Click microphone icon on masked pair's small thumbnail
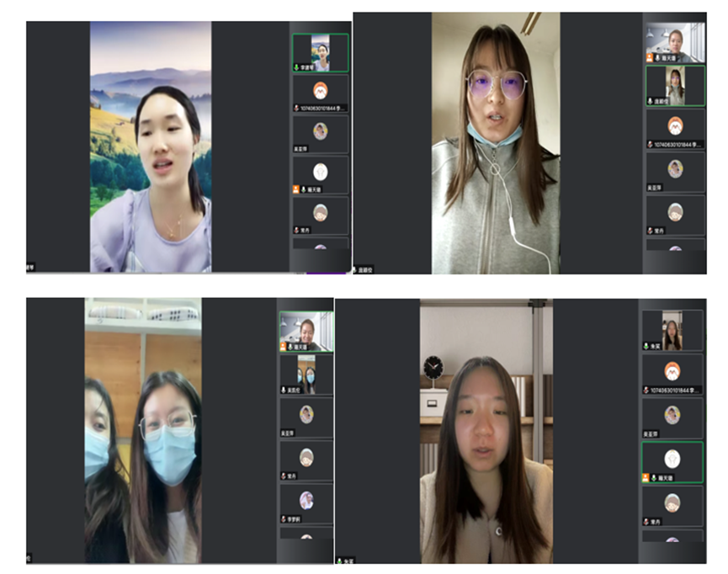728x574 pixels. click(284, 390)
